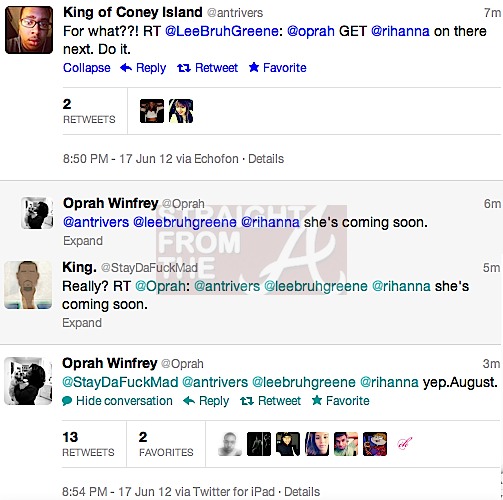Open first retweeter thumbnail under 2 Retweets

(152, 111)
